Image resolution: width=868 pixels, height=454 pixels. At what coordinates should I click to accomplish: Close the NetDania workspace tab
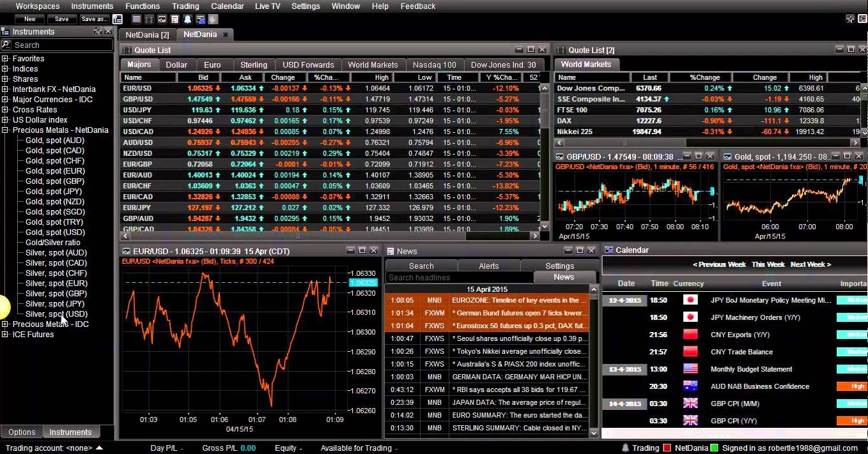[225, 34]
